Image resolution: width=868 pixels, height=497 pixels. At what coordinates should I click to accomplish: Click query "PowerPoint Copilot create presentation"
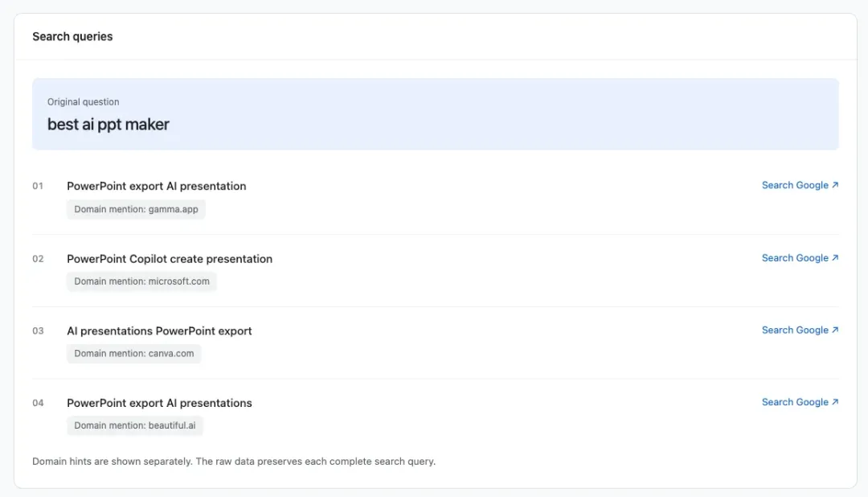click(x=170, y=259)
